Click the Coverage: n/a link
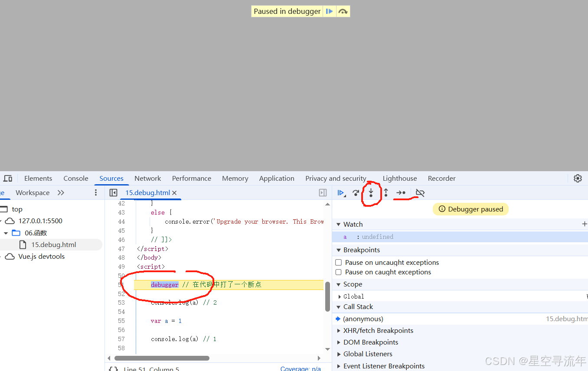Image resolution: width=588 pixels, height=371 pixels. tap(301, 369)
